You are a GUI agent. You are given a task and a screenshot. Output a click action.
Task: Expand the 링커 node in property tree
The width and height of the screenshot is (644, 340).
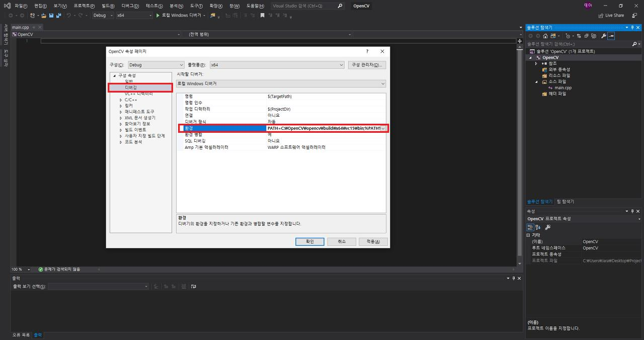pos(121,106)
